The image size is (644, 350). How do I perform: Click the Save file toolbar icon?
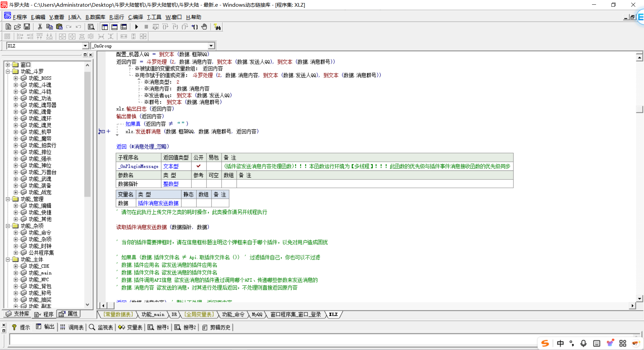tap(27, 27)
